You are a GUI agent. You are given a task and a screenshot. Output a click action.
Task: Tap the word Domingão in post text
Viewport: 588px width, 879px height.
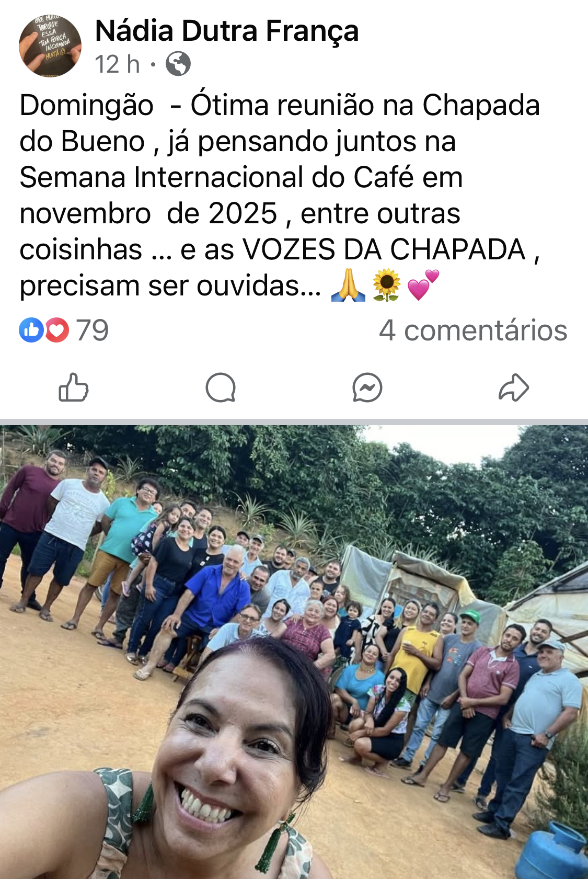click(x=87, y=105)
